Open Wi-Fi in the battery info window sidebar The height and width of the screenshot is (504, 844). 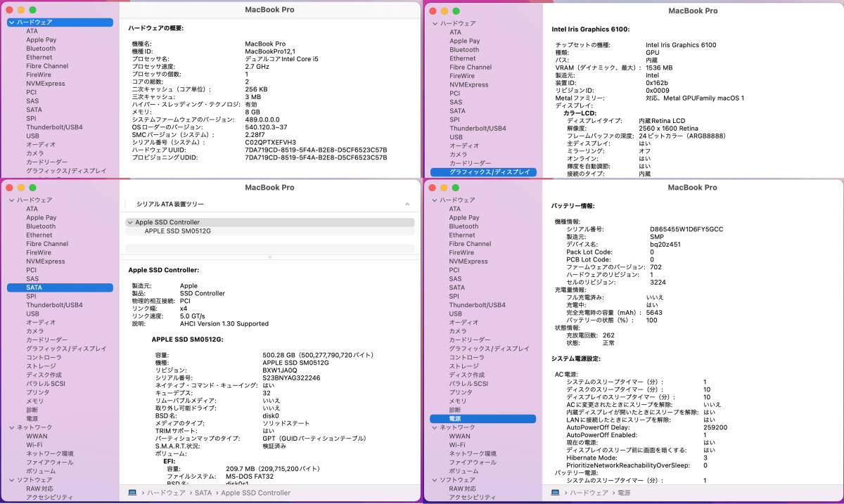(x=457, y=445)
